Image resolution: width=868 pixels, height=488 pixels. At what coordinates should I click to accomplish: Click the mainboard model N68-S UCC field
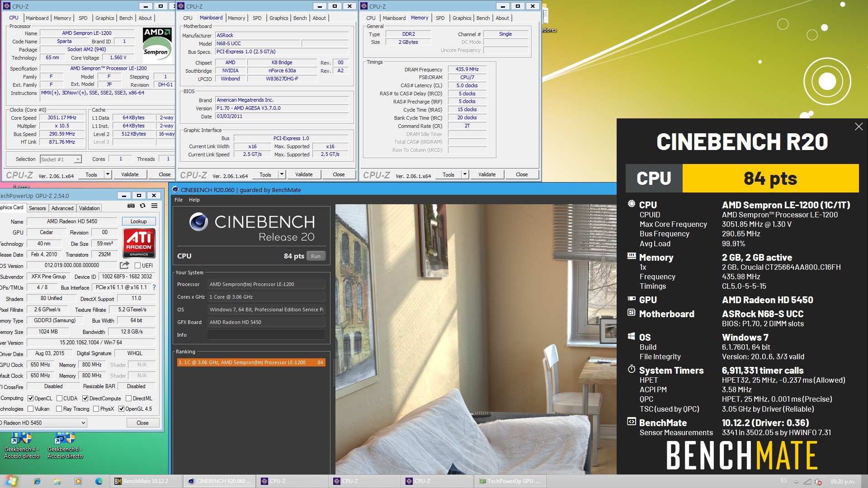pos(258,44)
